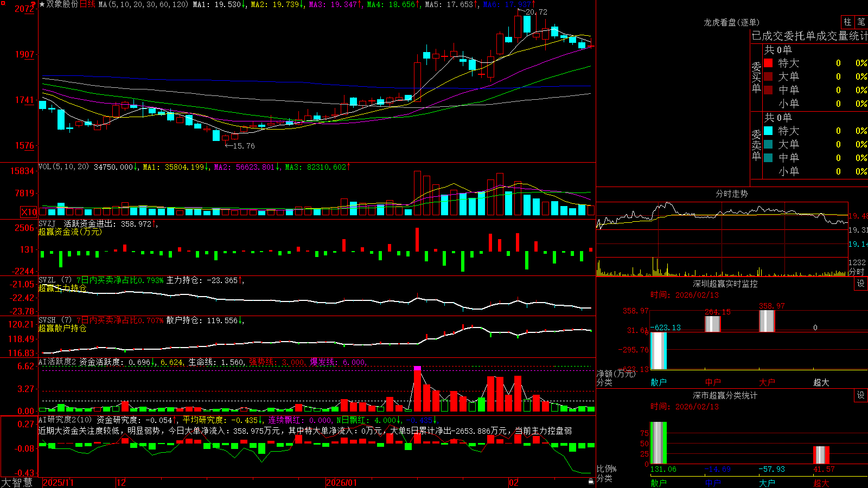Click the 委买单 side label
The image size is (868, 488).
click(x=756, y=77)
